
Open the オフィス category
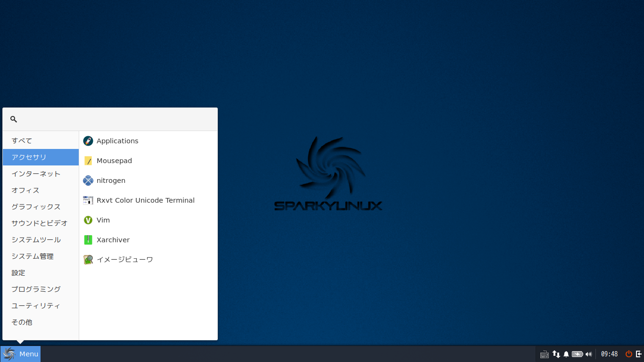(x=41, y=190)
